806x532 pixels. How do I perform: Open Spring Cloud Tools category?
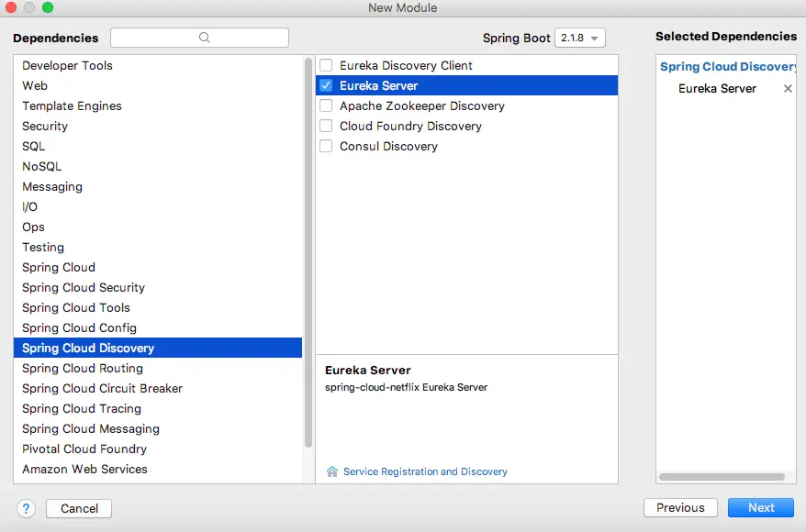tap(158, 307)
